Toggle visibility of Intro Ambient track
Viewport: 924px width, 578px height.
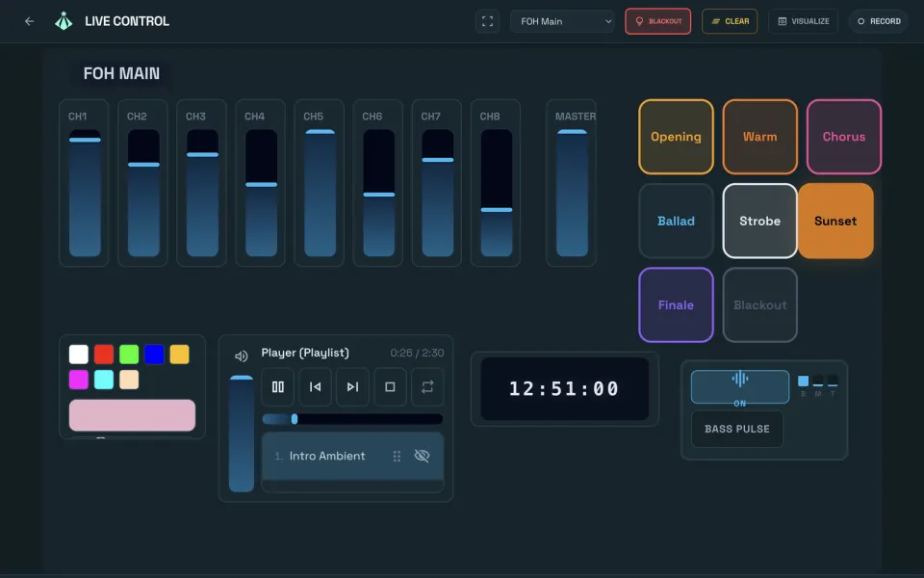tap(422, 456)
